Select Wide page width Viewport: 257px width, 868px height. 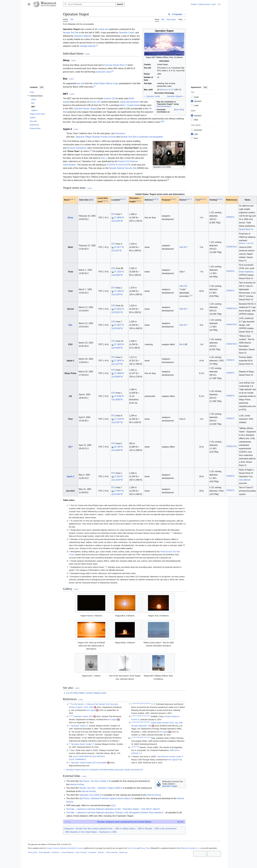pyautogui.click(x=192, y=120)
